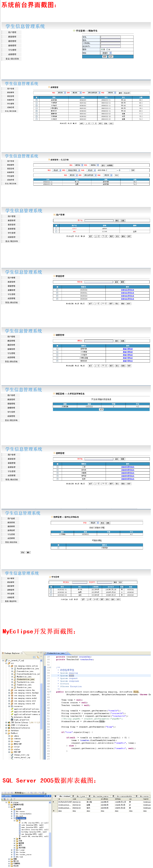This screenshot has width=153, height=868.
Task: Click the WEB-INF folder icon
Action: [12, 752]
